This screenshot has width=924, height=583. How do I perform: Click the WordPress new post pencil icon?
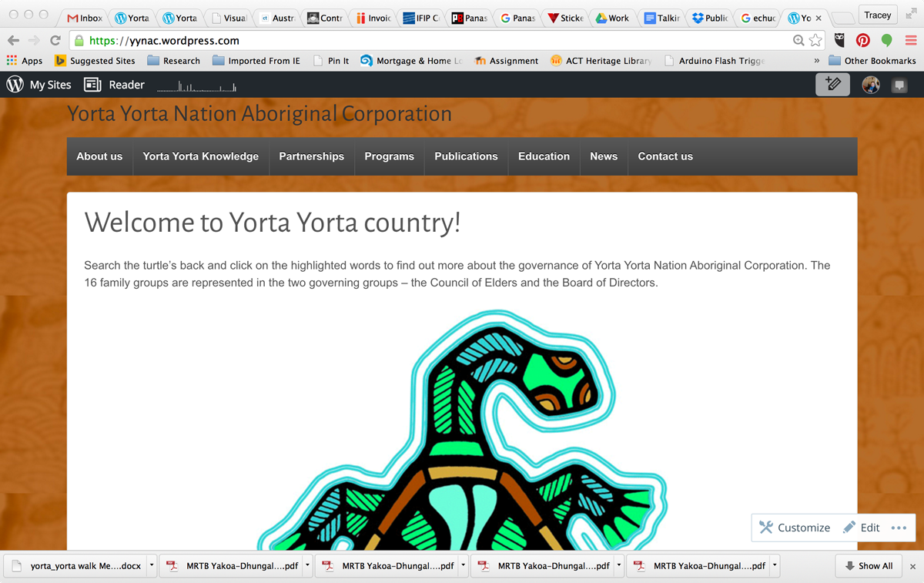[832, 85]
